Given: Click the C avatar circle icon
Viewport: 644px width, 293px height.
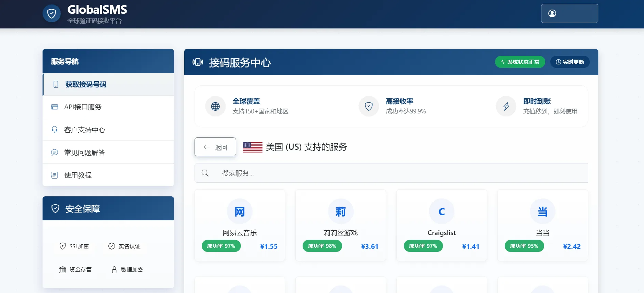Looking at the screenshot, I should (x=442, y=211).
